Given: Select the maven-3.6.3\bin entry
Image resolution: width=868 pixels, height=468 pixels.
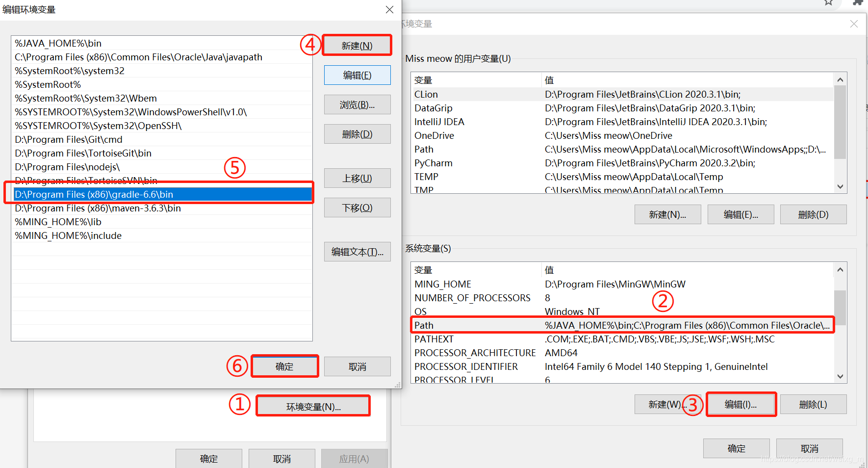Looking at the screenshot, I should point(162,208).
